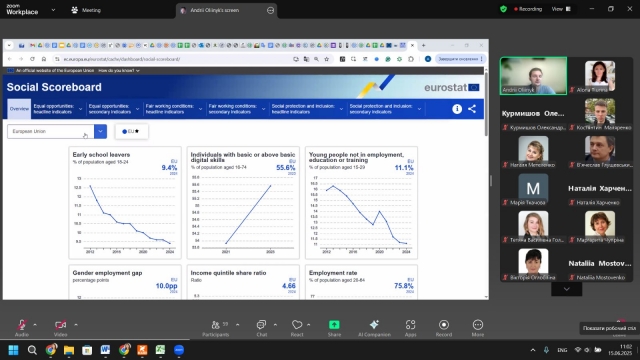Open AI Companion

pos(374,328)
